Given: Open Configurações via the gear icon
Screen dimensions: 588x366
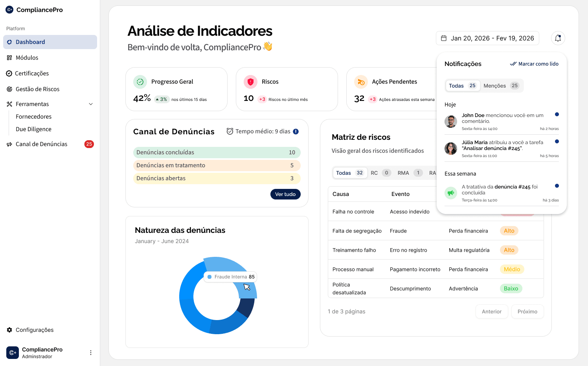Looking at the screenshot, I should 9,330.
